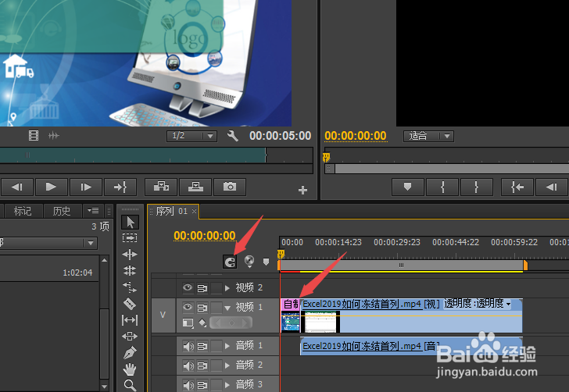Toggle sync lock on 视频 2 track
569x392 pixels.
pos(202,288)
